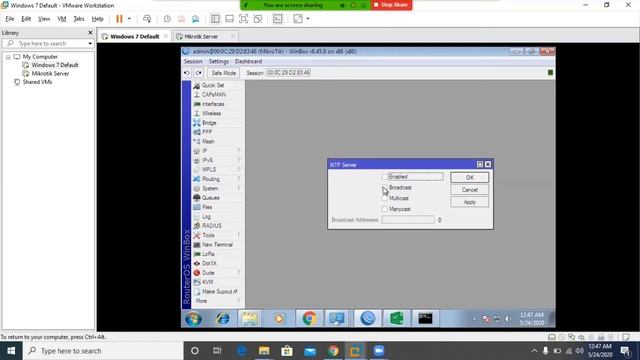Expand the IPv6 submenu
This screenshot has width=640, height=360.
point(239,160)
